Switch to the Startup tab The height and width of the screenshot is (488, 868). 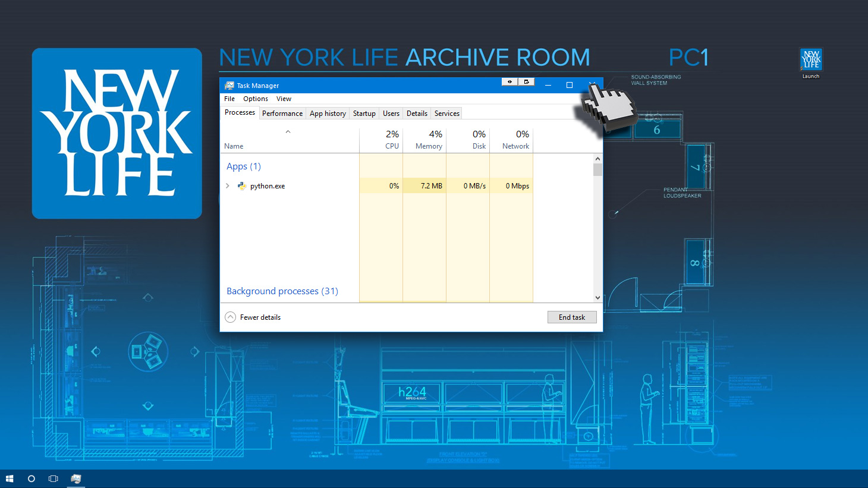[364, 114]
